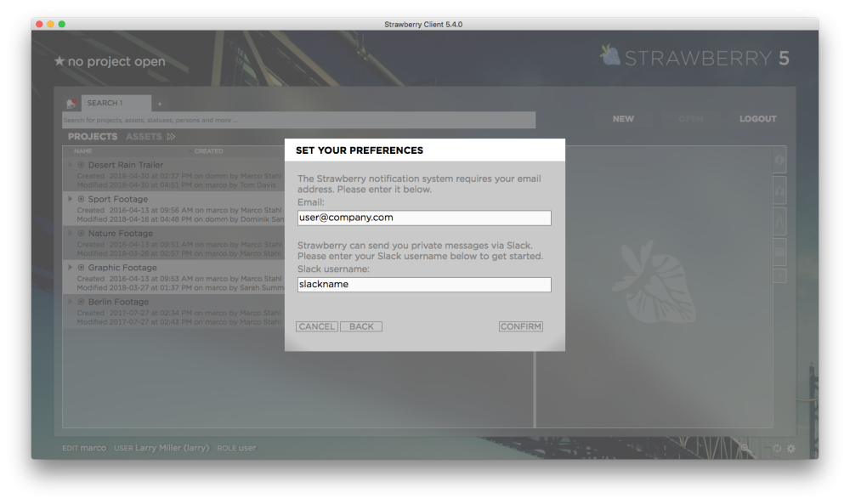The width and height of the screenshot is (850, 504).
Task: Click EDIT marco in the status bar
Action: [x=84, y=448]
